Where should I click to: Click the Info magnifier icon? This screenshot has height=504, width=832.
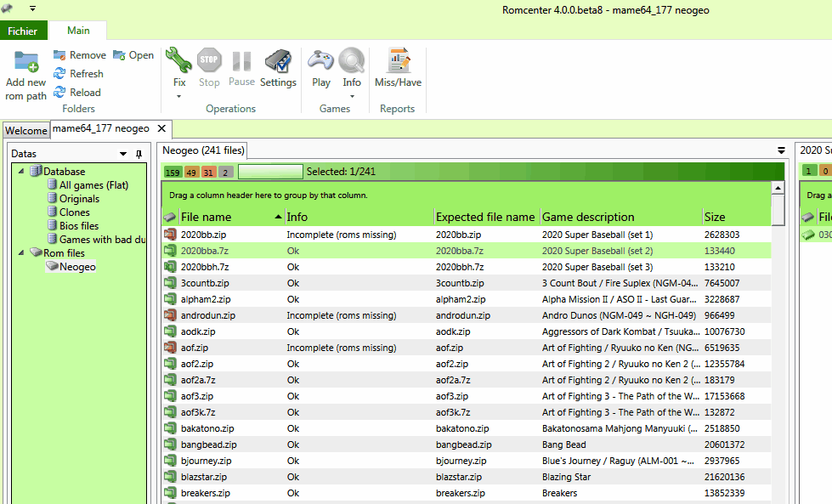[352, 61]
